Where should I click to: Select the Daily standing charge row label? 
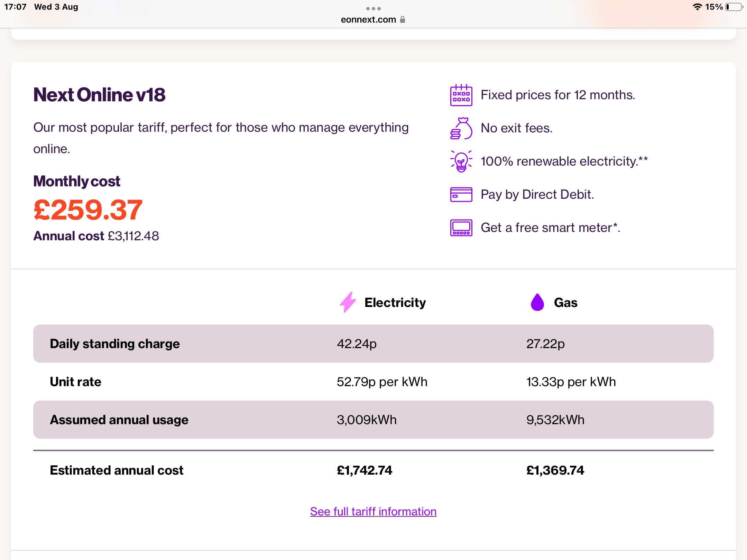(115, 344)
